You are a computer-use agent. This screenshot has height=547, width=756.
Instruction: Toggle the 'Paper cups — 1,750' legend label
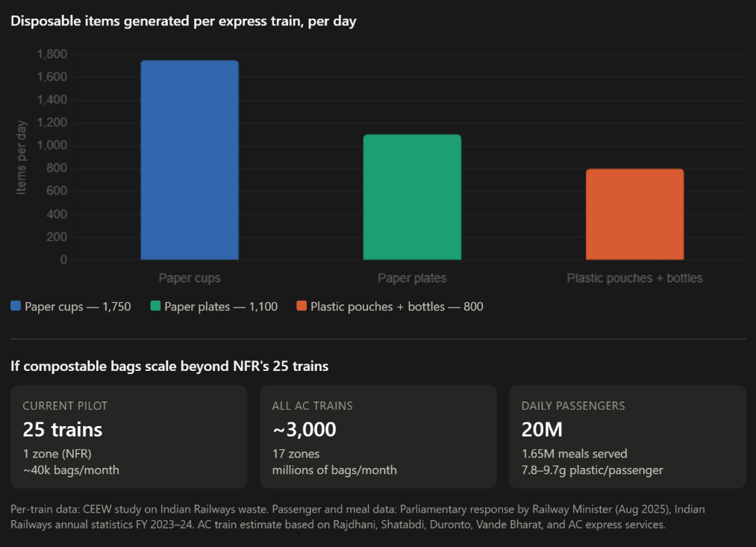[x=78, y=307]
